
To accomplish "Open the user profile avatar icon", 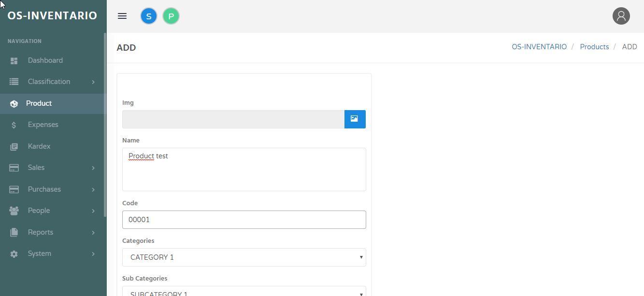I will point(621,16).
